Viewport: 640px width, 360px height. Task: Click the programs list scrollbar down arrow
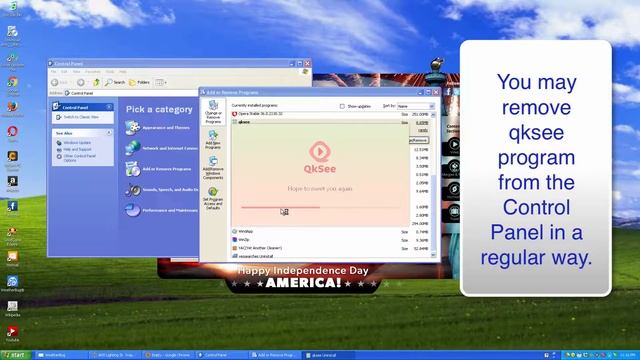point(433,255)
